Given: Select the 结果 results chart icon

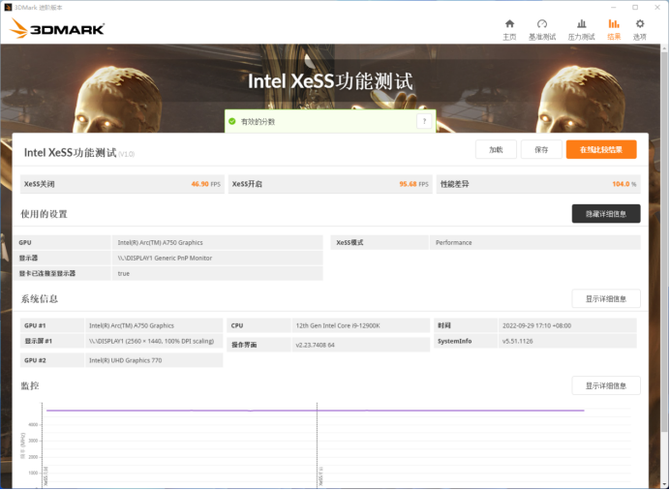Looking at the screenshot, I should point(613,24).
